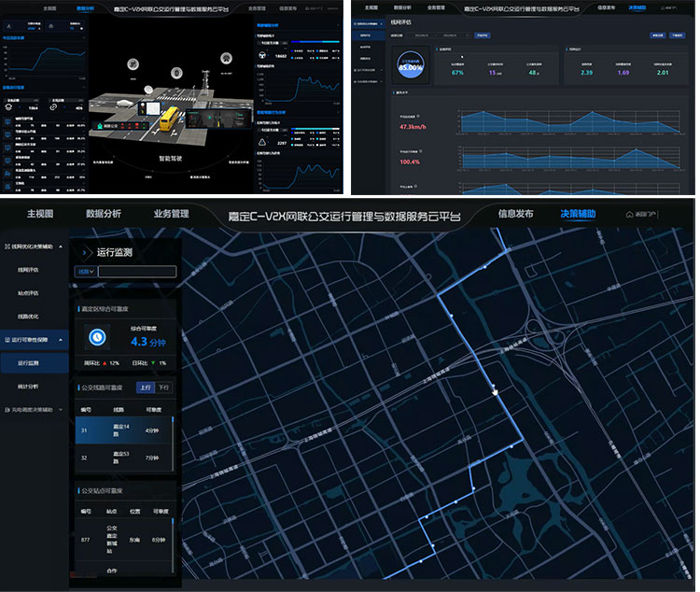This screenshot has width=700, height=592.
Task: Collapse the 线网优化决策辅助 sidebar group
Action: (62, 247)
